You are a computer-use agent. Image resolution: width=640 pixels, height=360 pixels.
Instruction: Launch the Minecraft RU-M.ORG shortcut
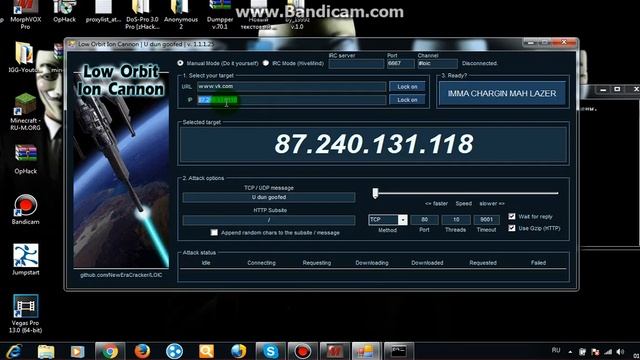point(25,111)
